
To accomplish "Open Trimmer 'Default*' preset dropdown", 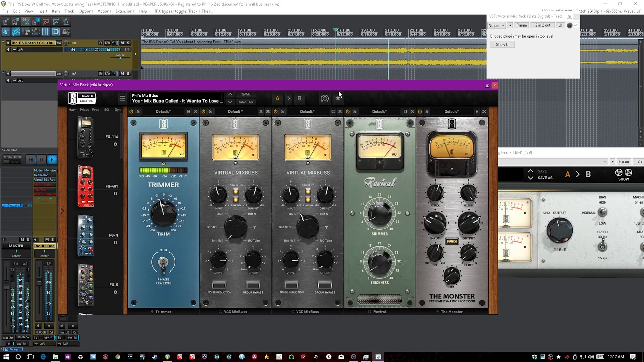I will click(x=163, y=112).
